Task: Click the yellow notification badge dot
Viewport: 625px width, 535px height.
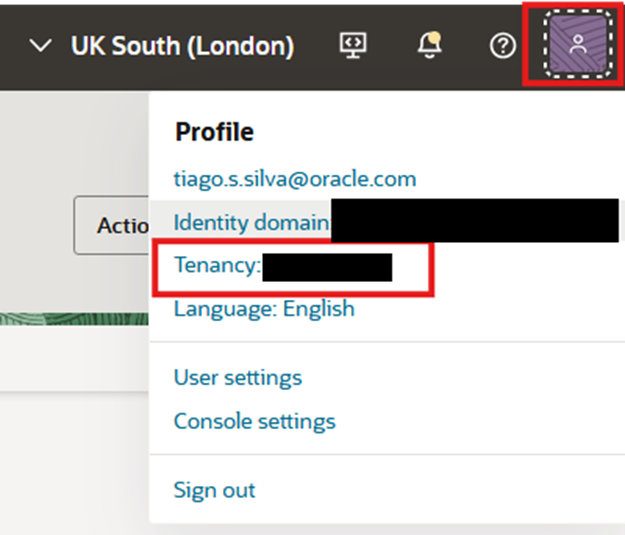Action: click(x=435, y=36)
